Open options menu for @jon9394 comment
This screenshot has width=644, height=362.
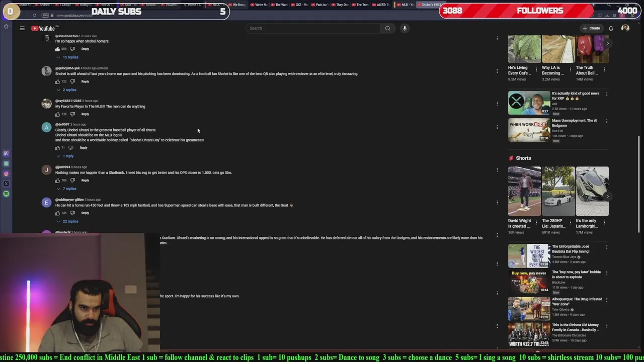(x=497, y=169)
